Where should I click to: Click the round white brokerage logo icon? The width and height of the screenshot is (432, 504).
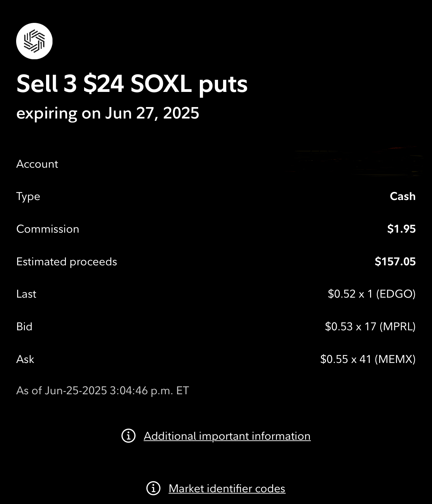tap(34, 41)
